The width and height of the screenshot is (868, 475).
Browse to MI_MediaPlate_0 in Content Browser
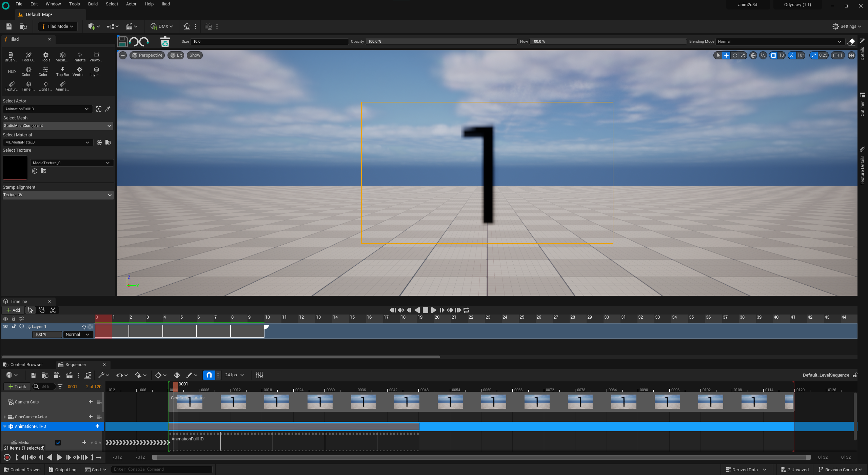coord(108,142)
